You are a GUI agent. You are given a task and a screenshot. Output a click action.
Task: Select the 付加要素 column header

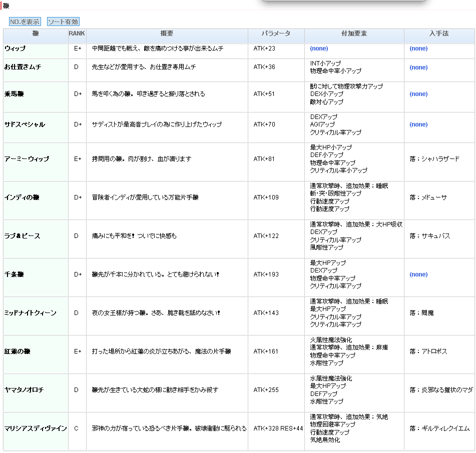[x=354, y=34]
